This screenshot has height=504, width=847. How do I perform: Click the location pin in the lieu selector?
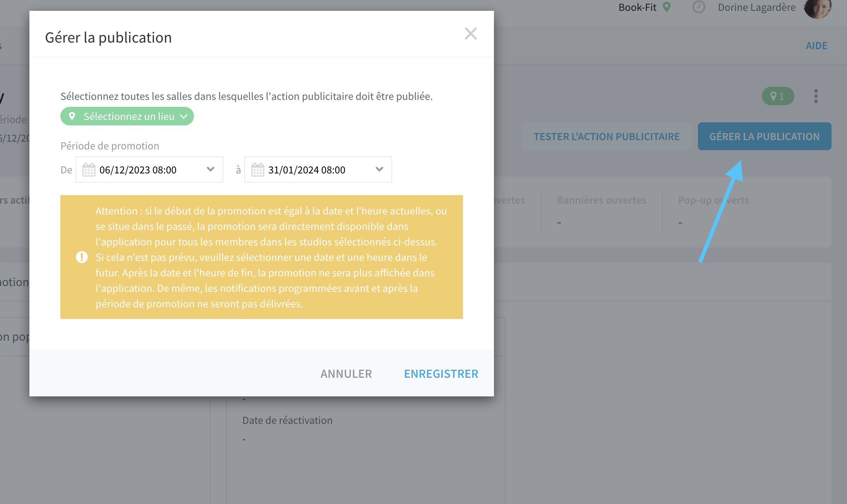point(72,116)
